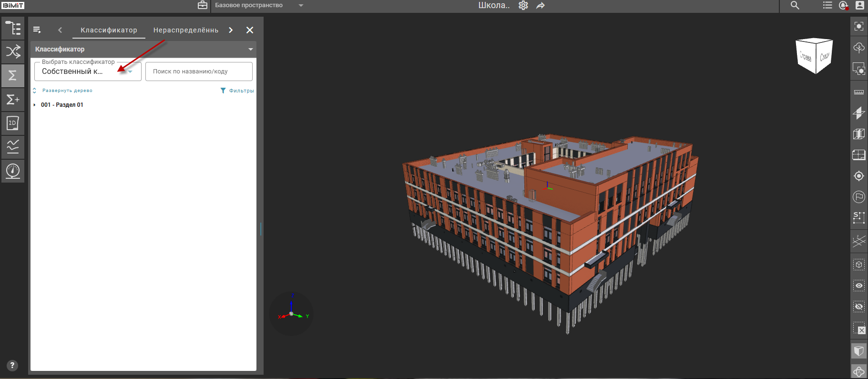The image size is (868, 379).
Task: Open model settings gear next to Школа
Action: pos(523,5)
